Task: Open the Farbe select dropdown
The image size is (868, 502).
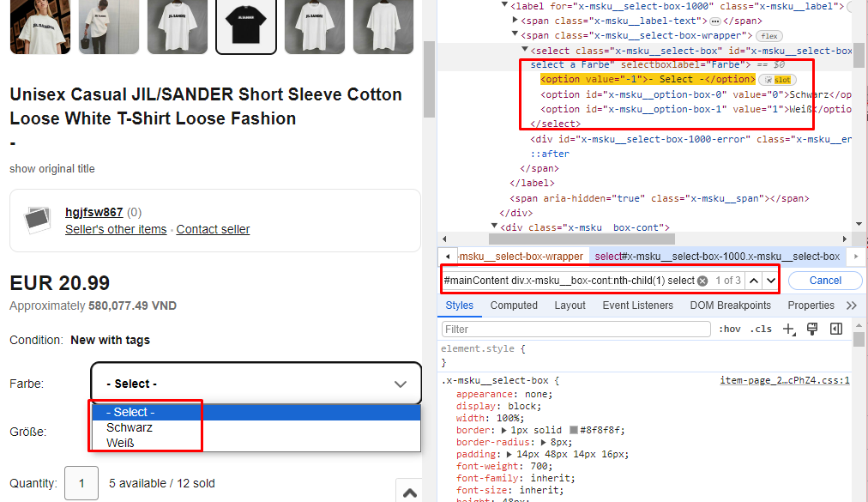Action: click(x=256, y=384)
